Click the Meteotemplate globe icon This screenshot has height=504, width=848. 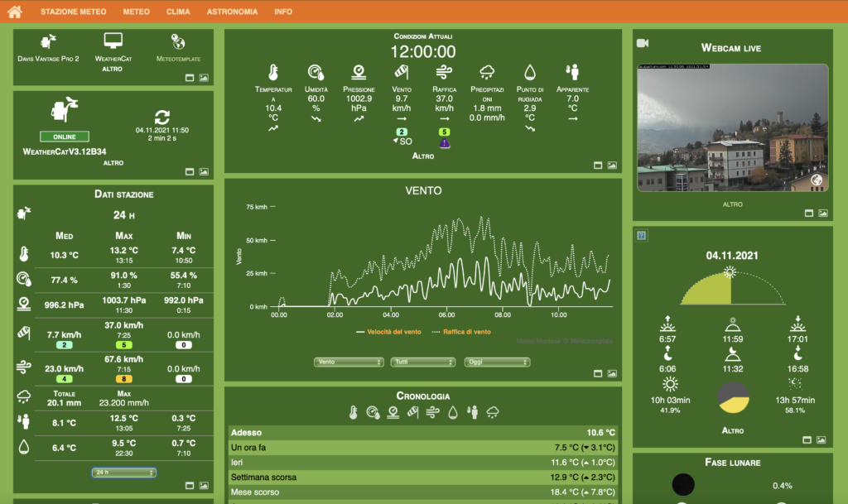[x=178, y=41]
